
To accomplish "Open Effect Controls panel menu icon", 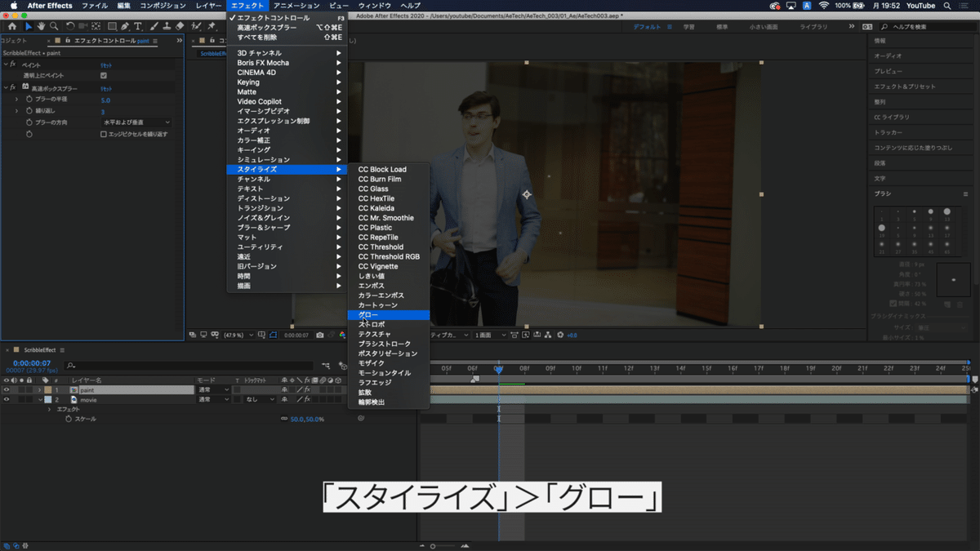I will 155,40.
